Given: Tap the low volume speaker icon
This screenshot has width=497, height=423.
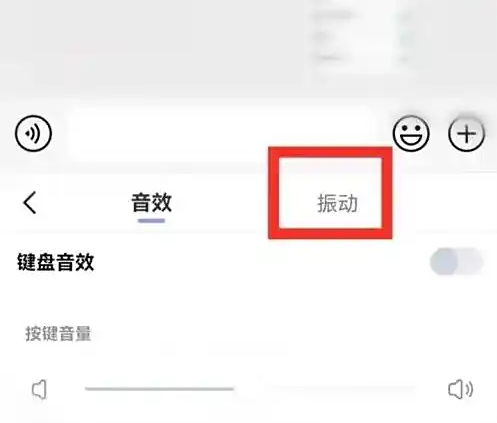Looking at the screenshot, I should pos(39,389).
